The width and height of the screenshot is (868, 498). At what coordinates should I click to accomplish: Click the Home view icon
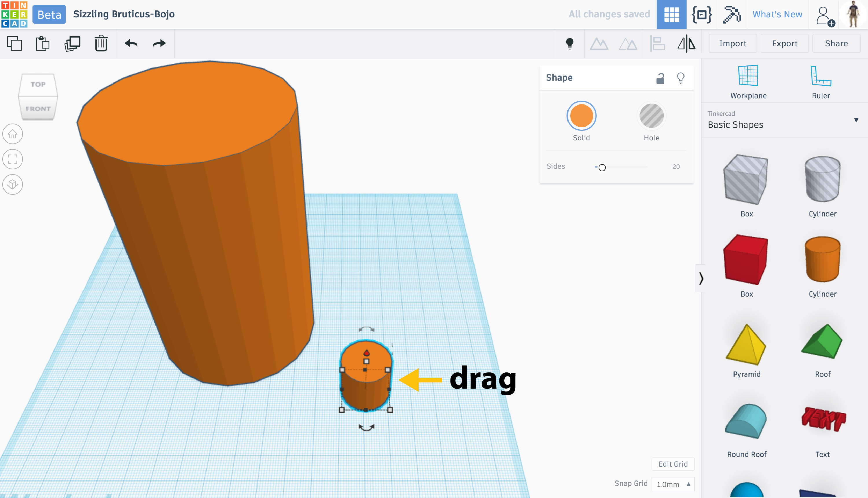[13, 134]
